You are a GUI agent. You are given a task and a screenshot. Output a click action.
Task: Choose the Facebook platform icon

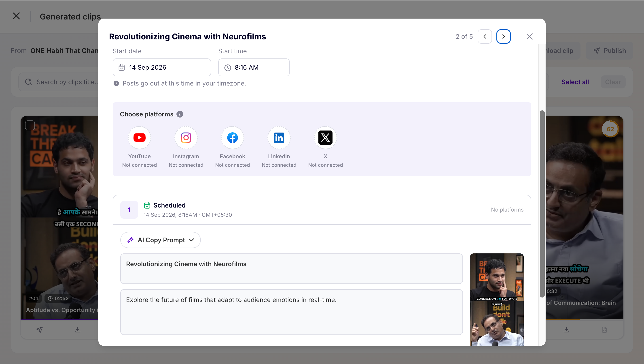(x=233, y=137)
